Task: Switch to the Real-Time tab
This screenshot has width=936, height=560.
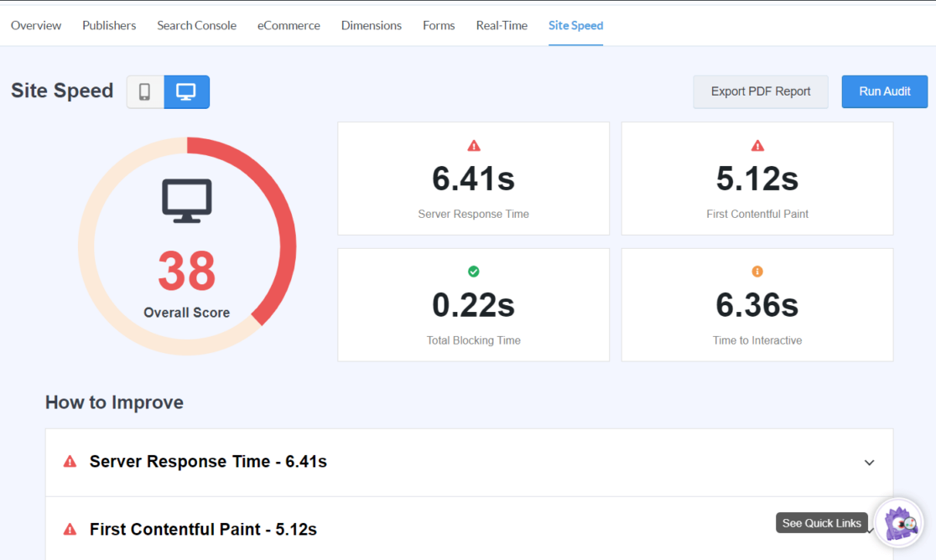Action: pyautogui.click(x=502, y=25)
